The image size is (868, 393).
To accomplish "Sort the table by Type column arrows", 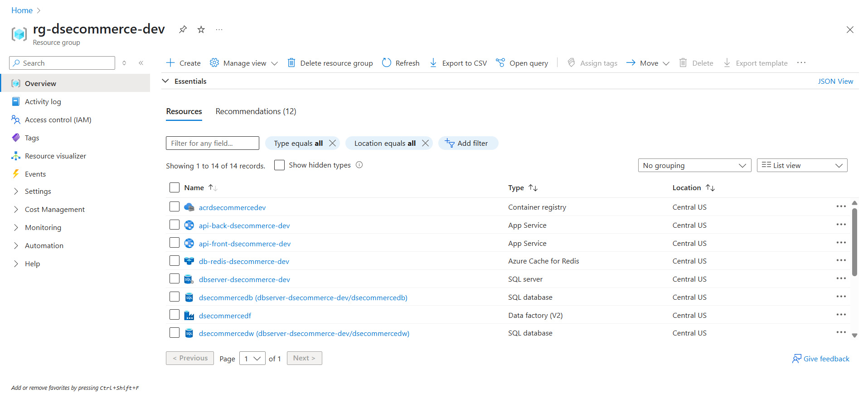I will (x=533, y=187).
